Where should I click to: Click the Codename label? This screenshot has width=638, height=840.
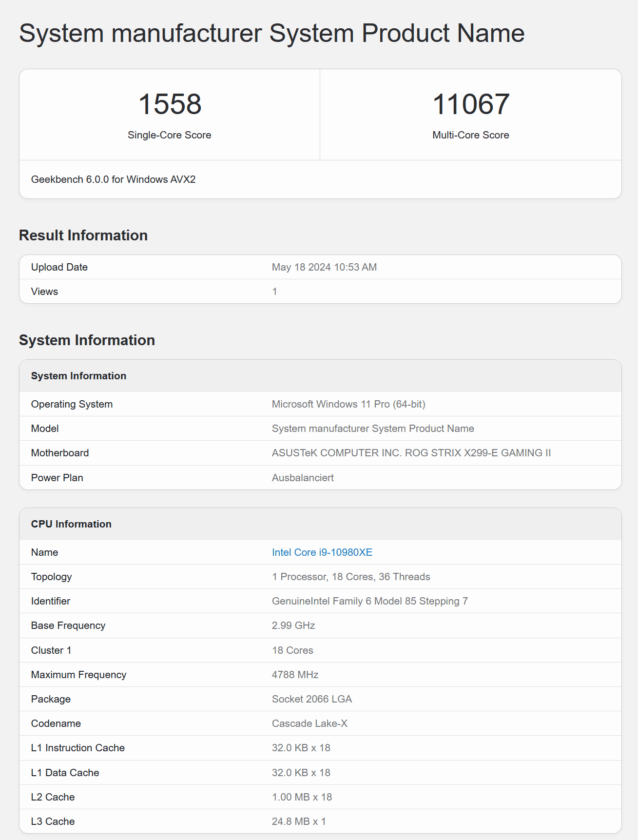click(x=56, y=723)
